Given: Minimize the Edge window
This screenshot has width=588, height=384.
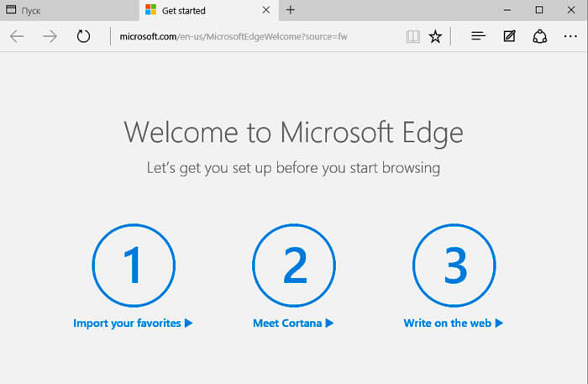Looking at the screenshot, I should pos(507,10).
